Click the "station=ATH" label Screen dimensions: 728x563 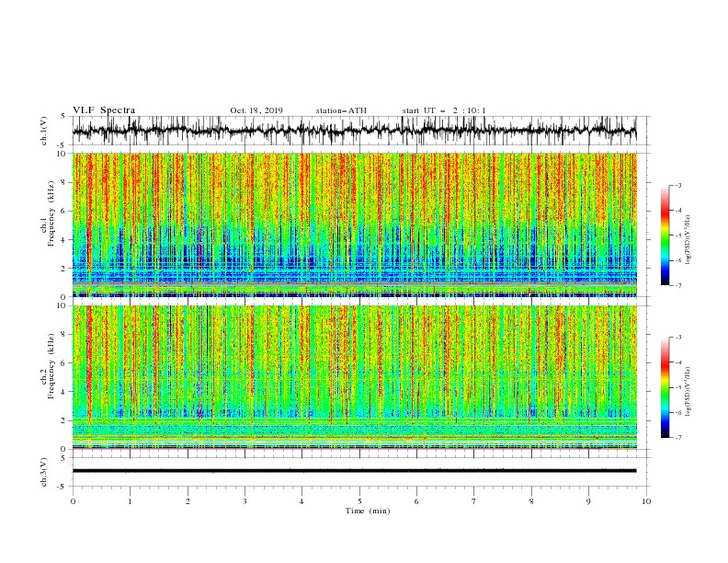[341, 110]
